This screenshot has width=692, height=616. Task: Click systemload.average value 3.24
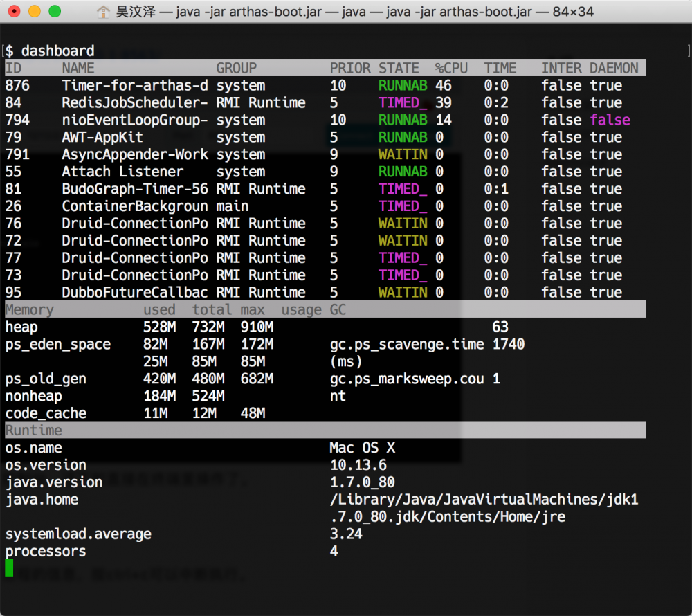coord(346,534)
